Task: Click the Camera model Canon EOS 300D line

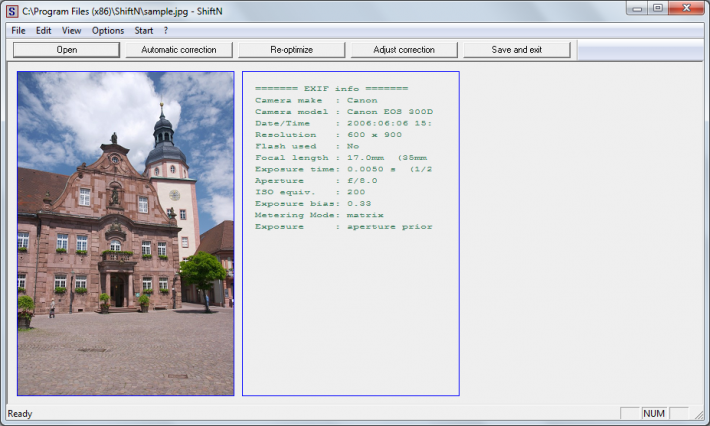Action: click(x=344, y=112)
